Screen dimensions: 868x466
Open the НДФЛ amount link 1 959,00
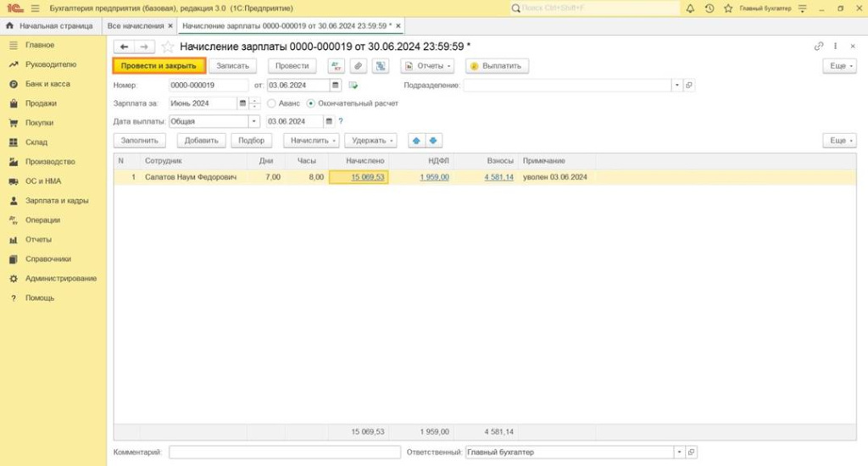[x=434, y=177]
